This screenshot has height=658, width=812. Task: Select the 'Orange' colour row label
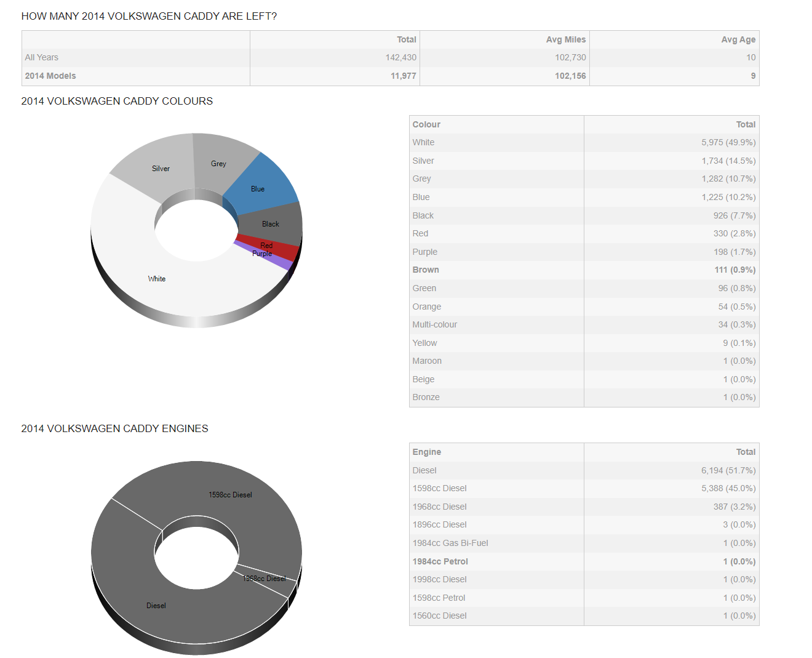click(x=427, y=307)
